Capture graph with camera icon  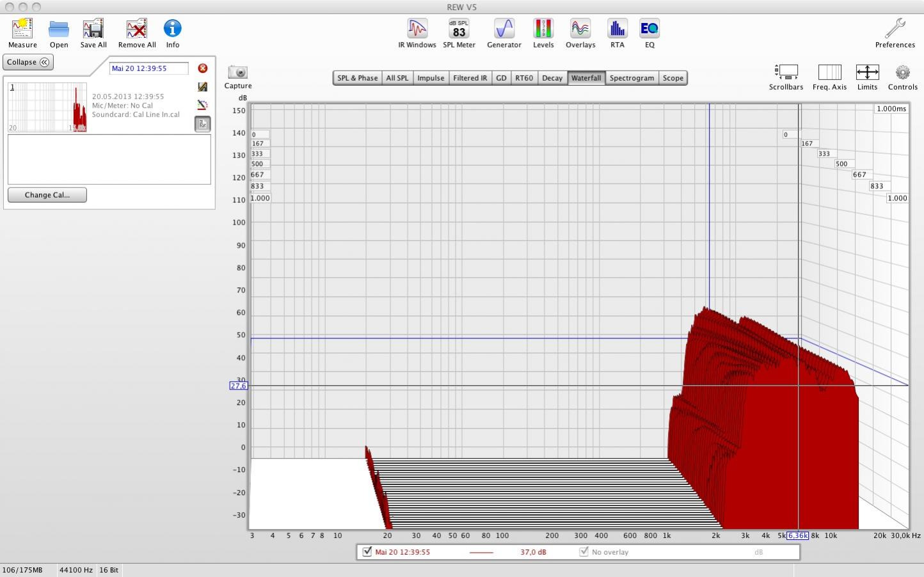coord(237,73)
